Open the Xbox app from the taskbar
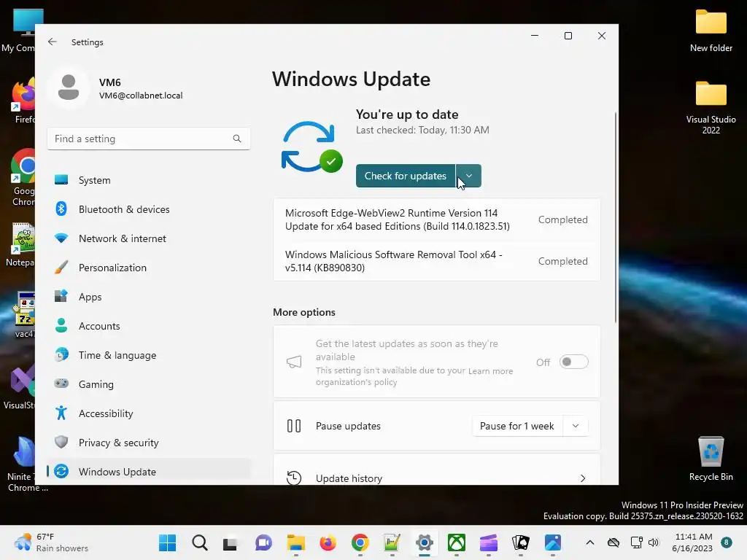The image size is (747, 560). tap(457, 542)
